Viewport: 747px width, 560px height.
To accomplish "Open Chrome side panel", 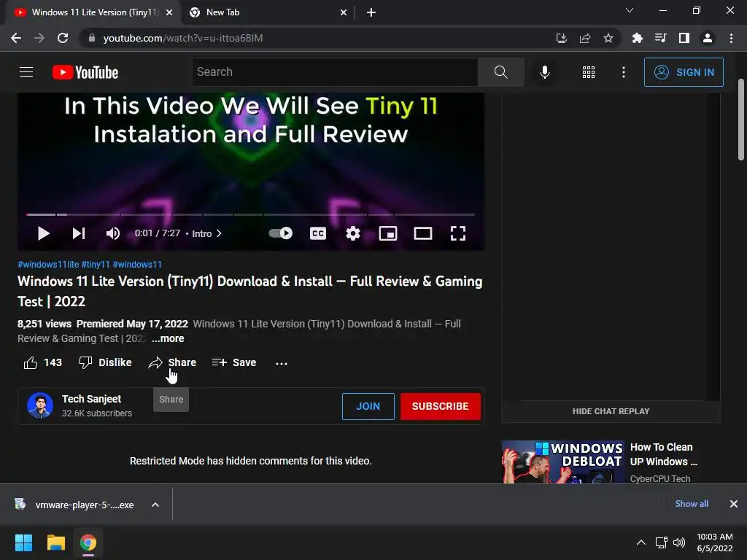I will tap(684, 38).
